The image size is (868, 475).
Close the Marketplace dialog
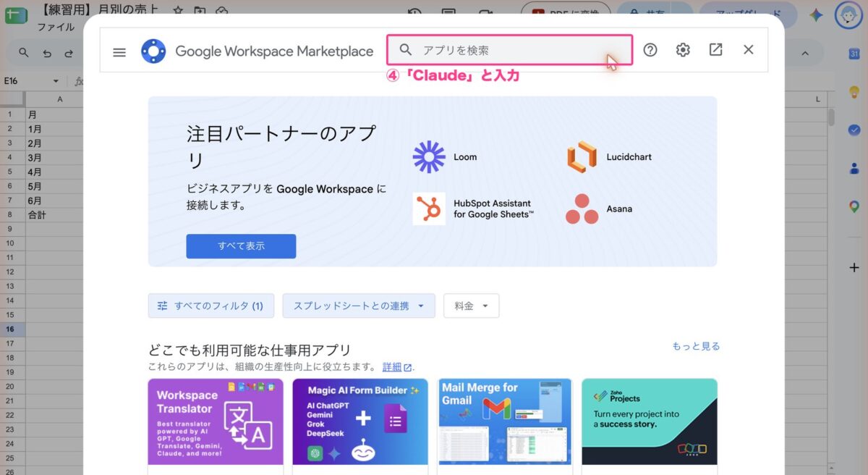(x=749, y=50)
